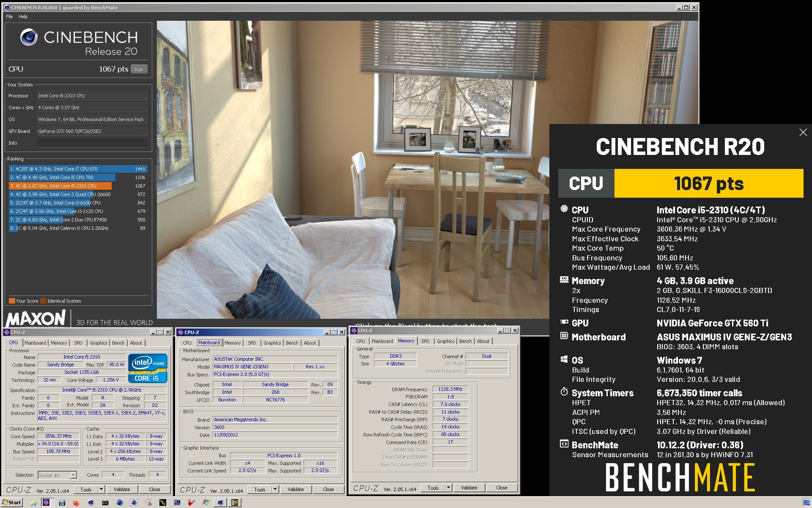Select ranking entry Intel Core i7 CPU 870
Screen dimensions: 812x508
[x=78, y=169]
